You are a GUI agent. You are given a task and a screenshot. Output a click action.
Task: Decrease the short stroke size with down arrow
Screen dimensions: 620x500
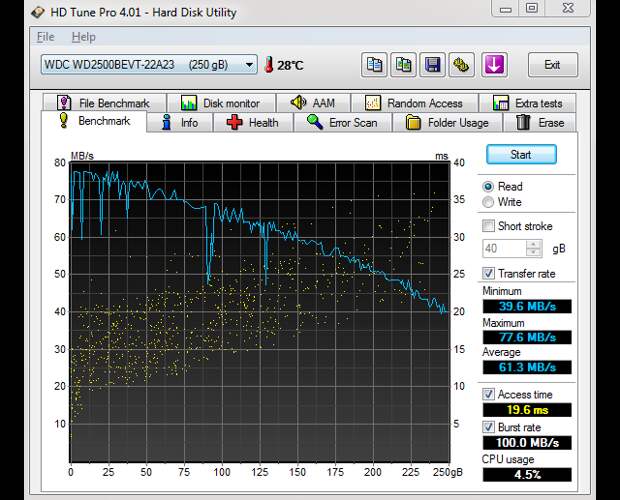tap(534, 252)
